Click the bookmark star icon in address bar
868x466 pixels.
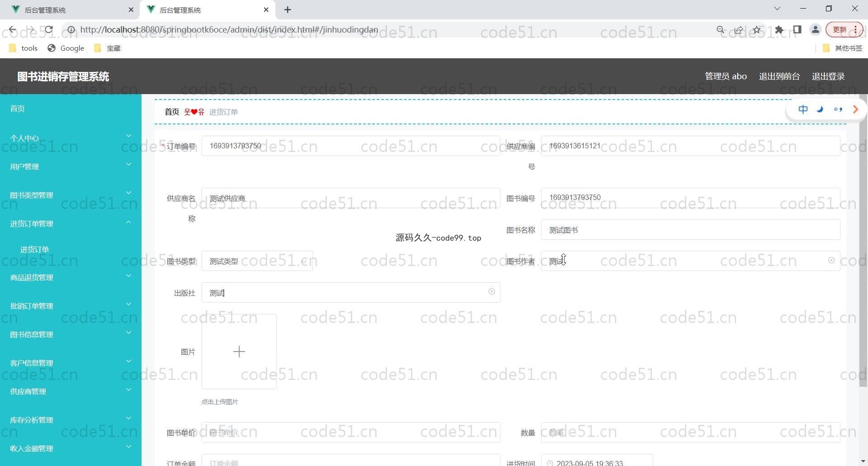[x=756, y=30]
